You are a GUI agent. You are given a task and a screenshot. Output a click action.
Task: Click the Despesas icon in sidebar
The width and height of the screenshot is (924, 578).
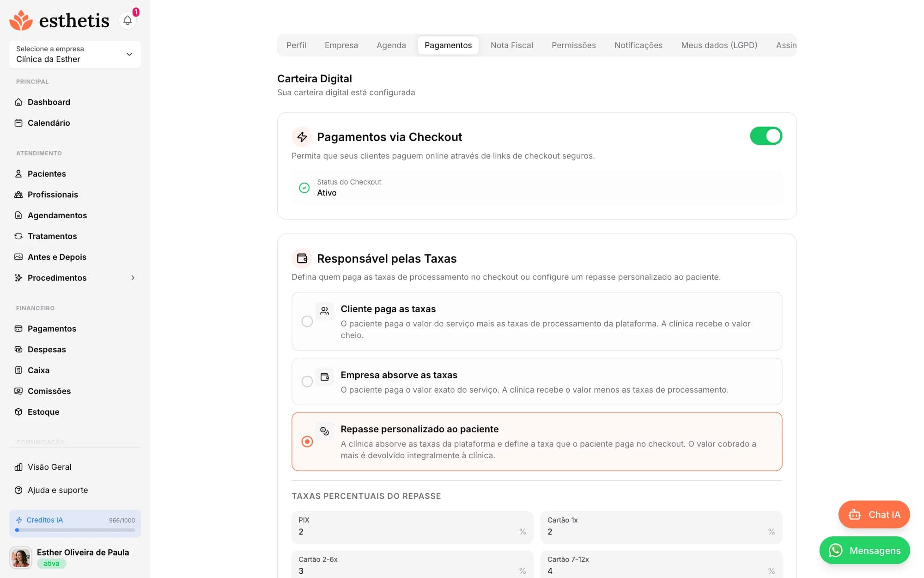point(18,350)
